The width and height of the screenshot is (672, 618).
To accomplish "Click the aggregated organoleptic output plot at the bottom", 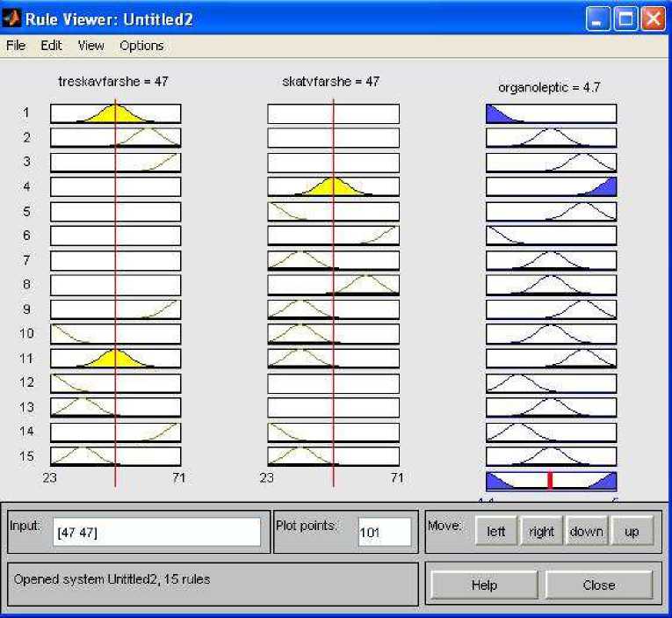I will [551, 481].
